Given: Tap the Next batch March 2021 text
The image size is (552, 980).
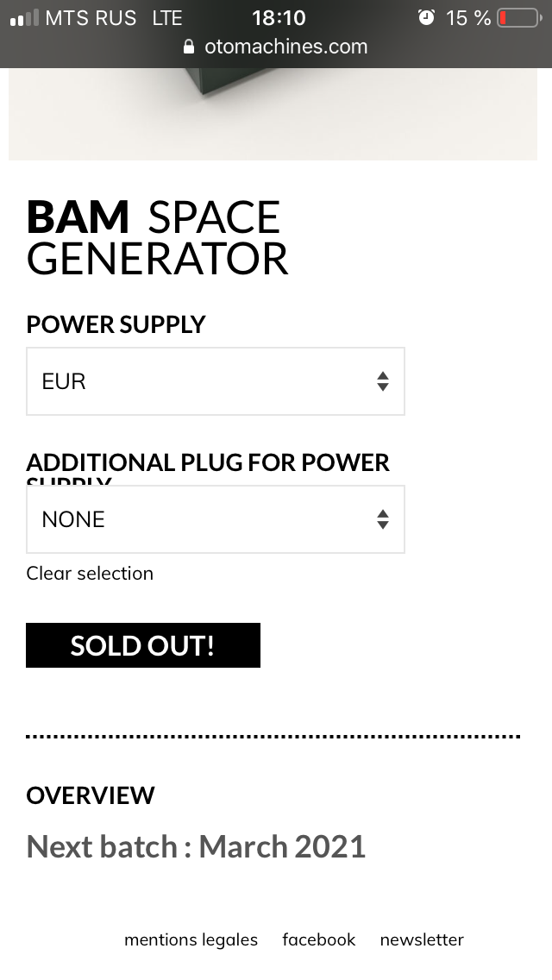Looking at the screenshot, I should pyautogui.click(x=196, y=846).
